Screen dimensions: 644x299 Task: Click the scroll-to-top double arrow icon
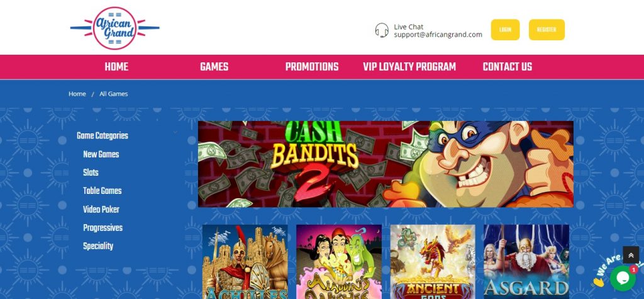631,255
